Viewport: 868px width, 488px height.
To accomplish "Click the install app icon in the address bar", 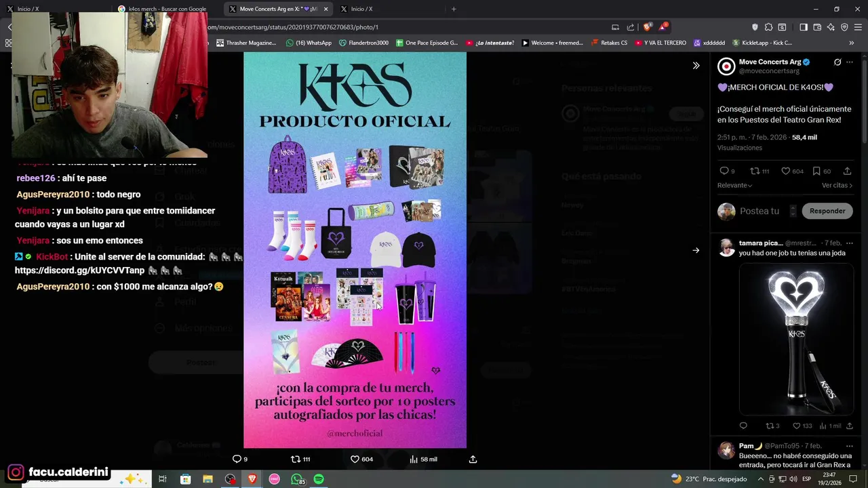I will pyautogui.click(x=615, y=27).
